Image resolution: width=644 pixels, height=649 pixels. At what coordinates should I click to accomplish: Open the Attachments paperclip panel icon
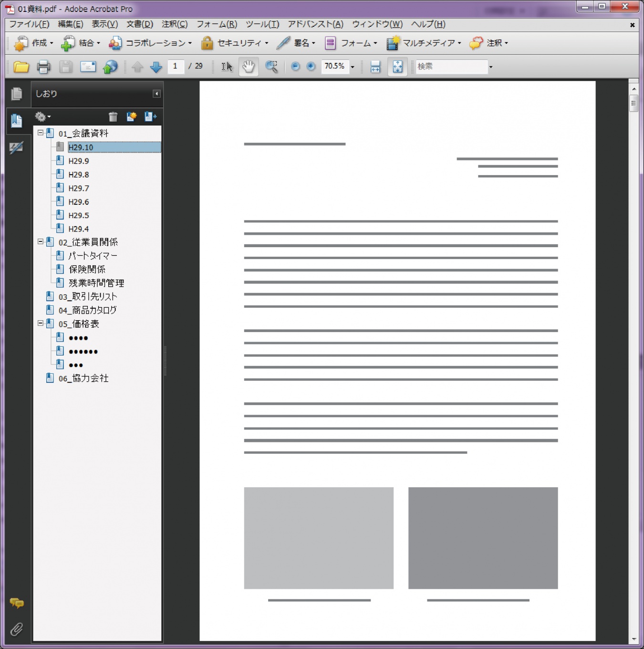17,629
